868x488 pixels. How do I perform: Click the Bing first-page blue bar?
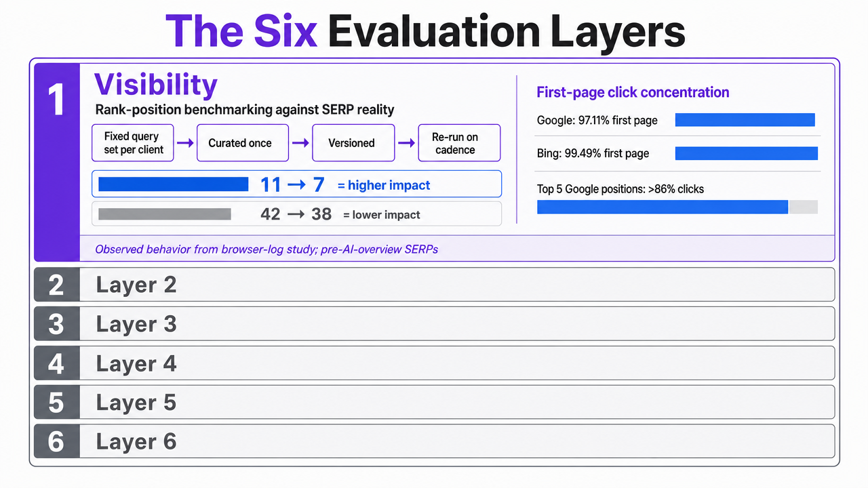coord(747,153)
